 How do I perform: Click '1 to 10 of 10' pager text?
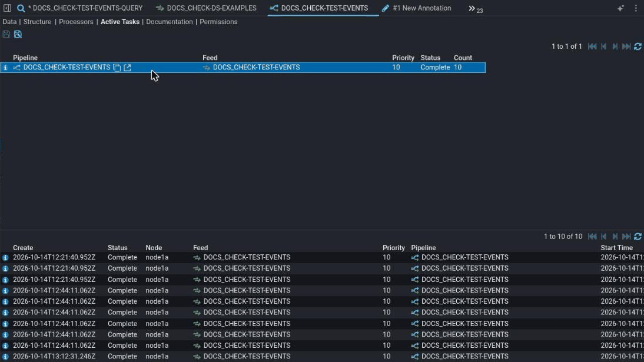563,237
